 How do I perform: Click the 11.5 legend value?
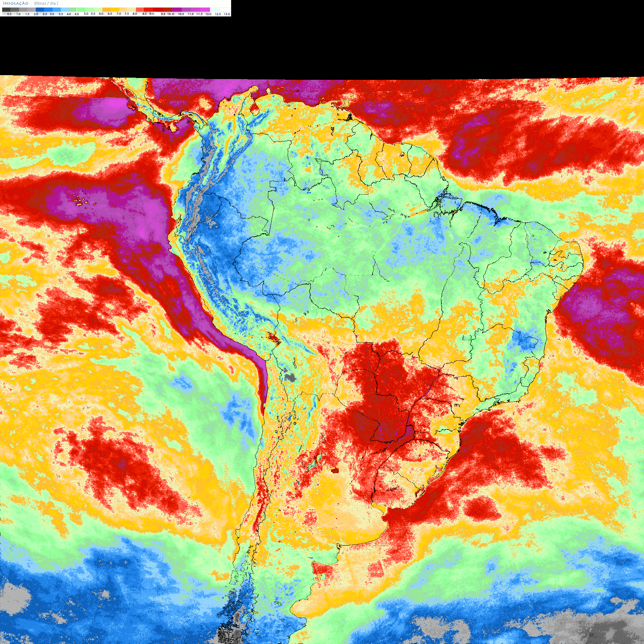click(x=199, y=14)
